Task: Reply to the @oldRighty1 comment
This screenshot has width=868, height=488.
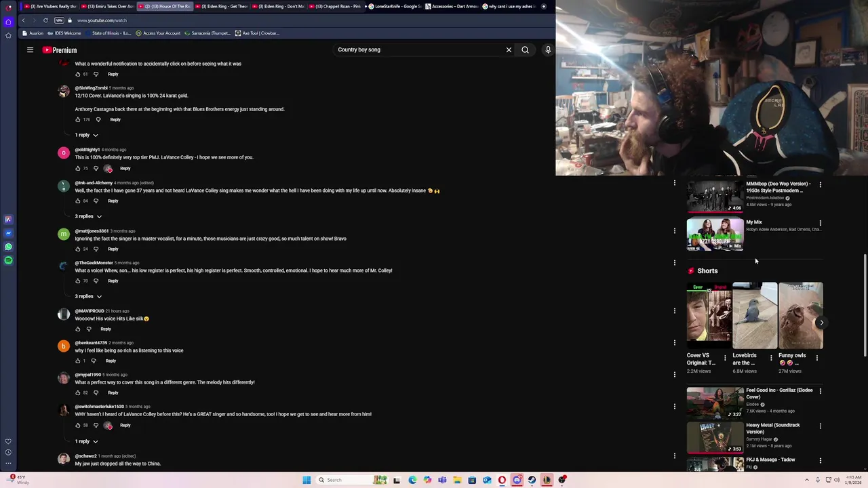Action: pyautogui.click(x=125, y=168)
